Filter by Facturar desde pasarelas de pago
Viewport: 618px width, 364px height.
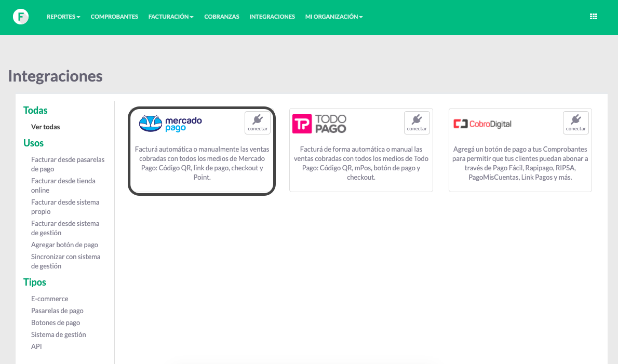point(68,164)
